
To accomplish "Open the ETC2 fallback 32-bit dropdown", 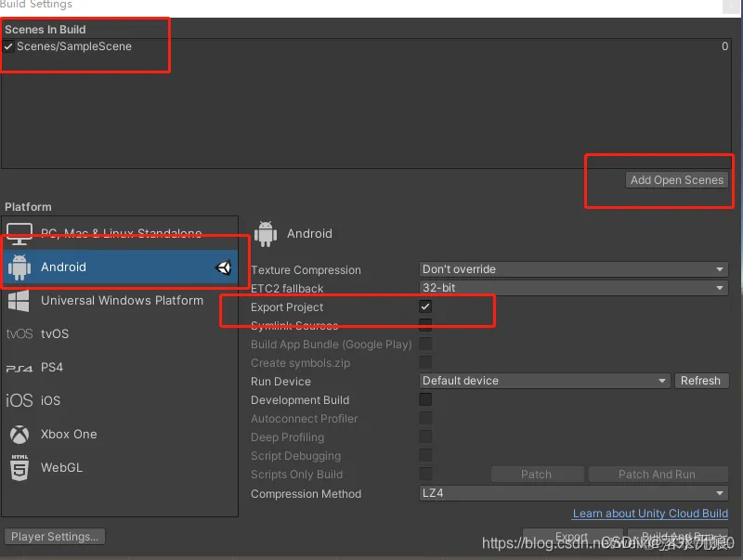I will click(x=573, y=288).
